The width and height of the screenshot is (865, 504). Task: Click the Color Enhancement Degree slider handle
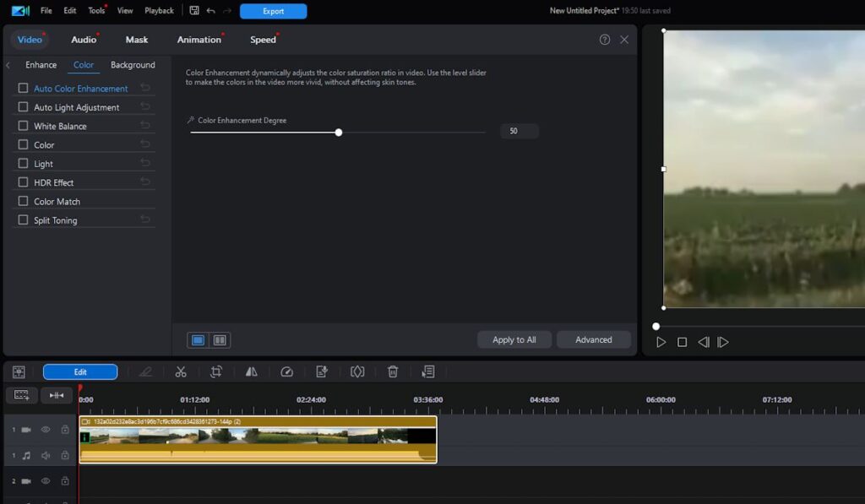(x=339, y=133)
